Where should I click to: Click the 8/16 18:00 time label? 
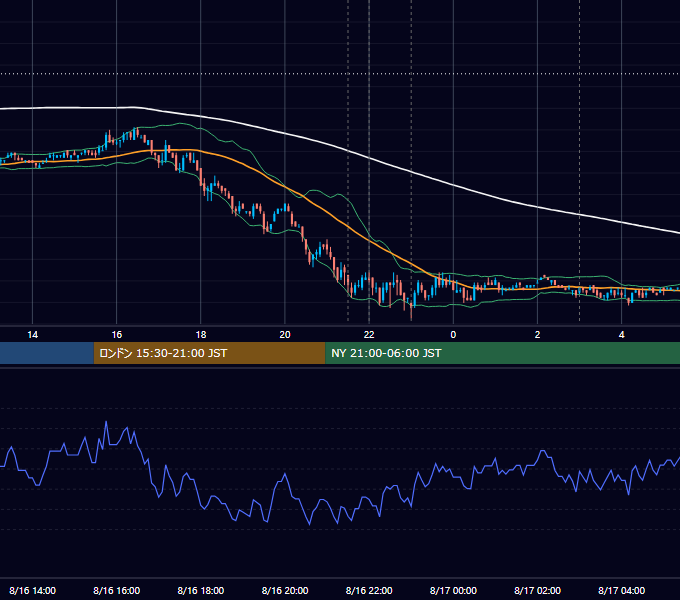pyautogui.click(x=201, y=590)
